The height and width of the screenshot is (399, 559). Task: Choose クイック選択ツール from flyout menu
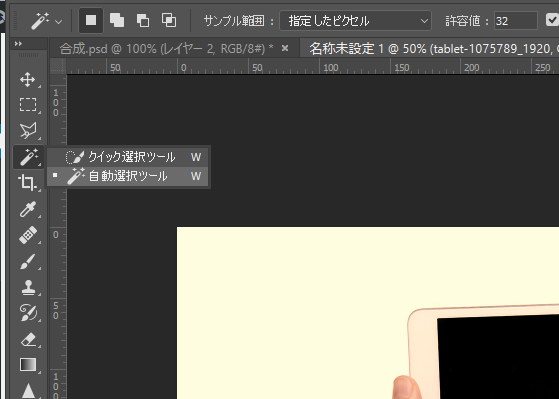point(127,157)
